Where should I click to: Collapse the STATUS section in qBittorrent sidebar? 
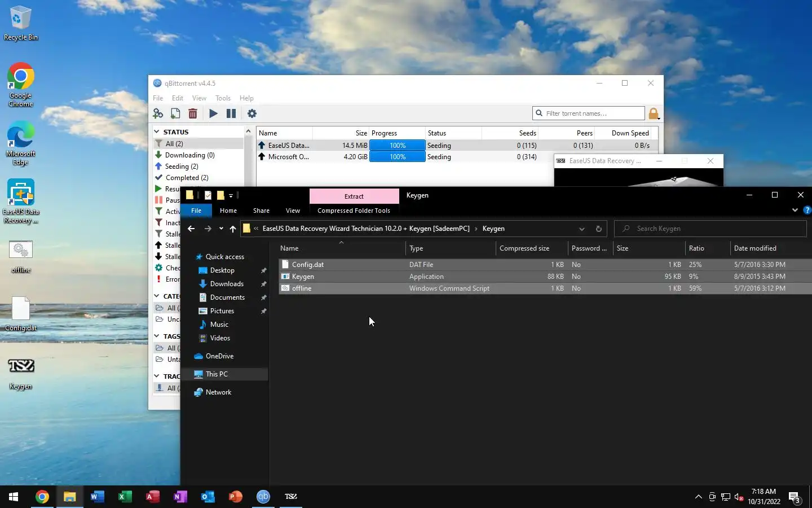coord(157,132)
